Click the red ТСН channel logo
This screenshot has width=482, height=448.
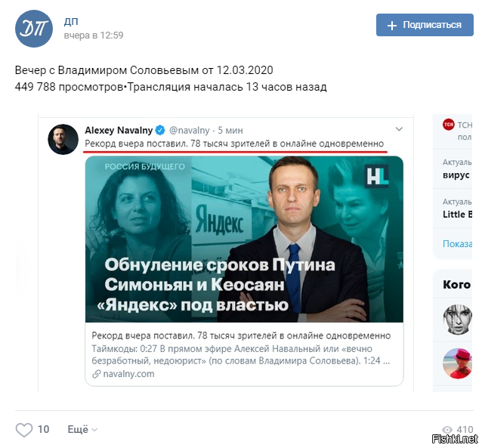point(449,125)
